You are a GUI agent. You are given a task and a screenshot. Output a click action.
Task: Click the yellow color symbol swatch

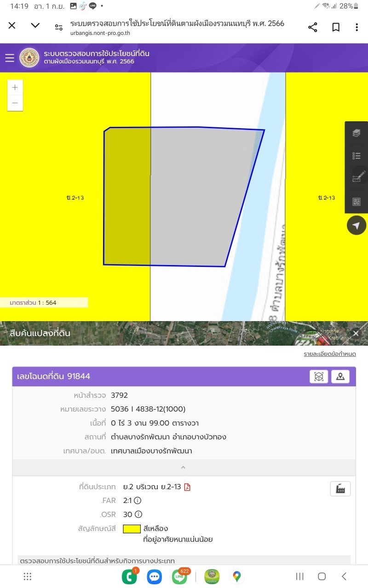pyautogui.click(x=132, y=529)
